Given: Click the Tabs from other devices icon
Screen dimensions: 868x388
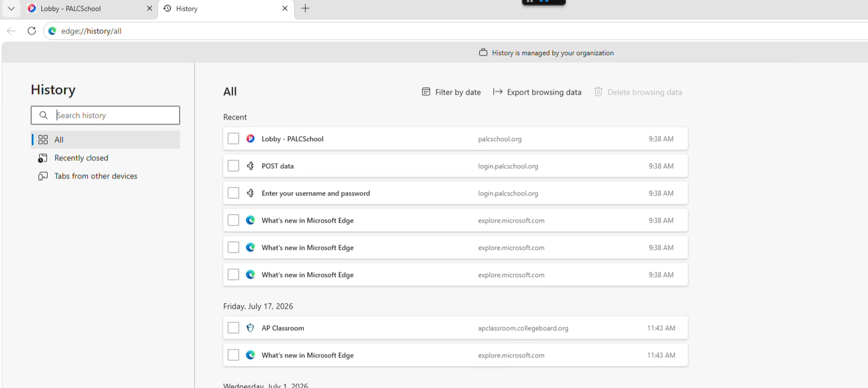Looking at the screenshot, I should (43, 176).
